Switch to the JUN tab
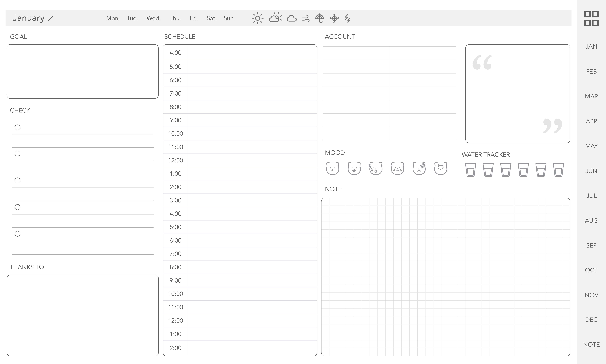Screen dimensions: 606x364 (x=591, y=171)
